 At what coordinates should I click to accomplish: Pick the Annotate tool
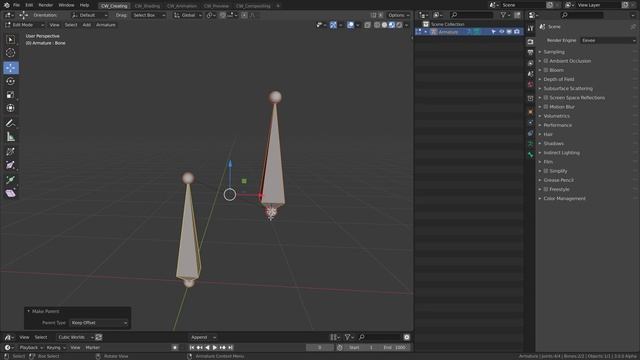coord(11,123)
